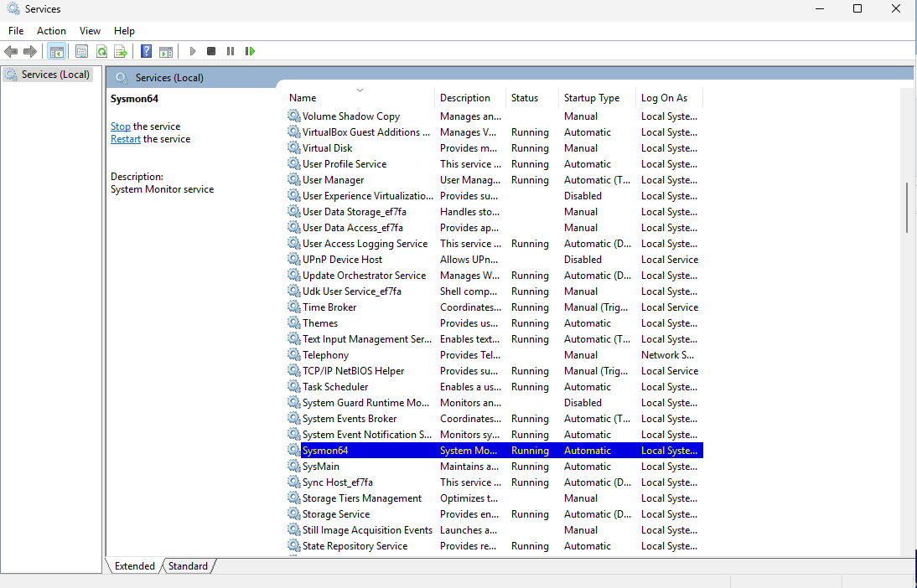Sort by the Startup Type column header
Screen dimensions: 917x588
point(592,98)
